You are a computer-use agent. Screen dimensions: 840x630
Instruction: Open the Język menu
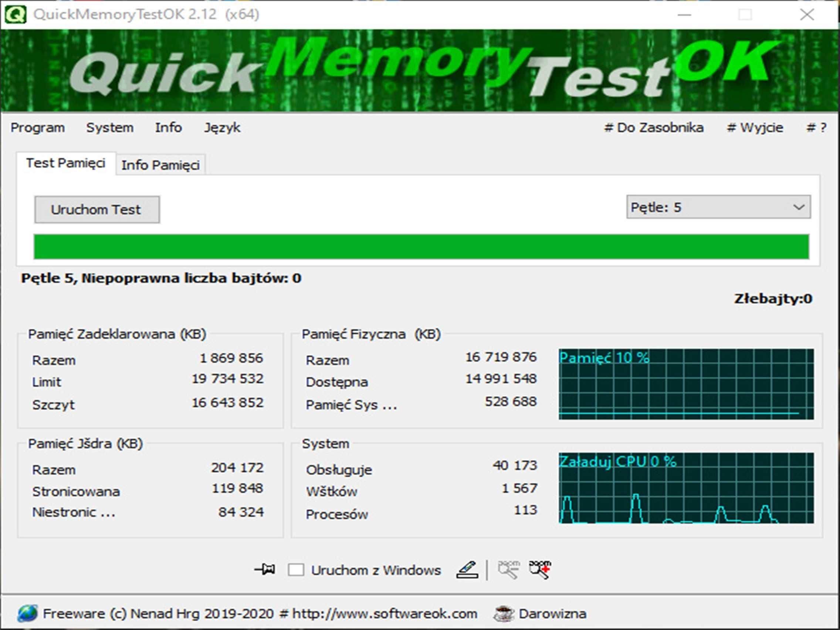(222, 128)
